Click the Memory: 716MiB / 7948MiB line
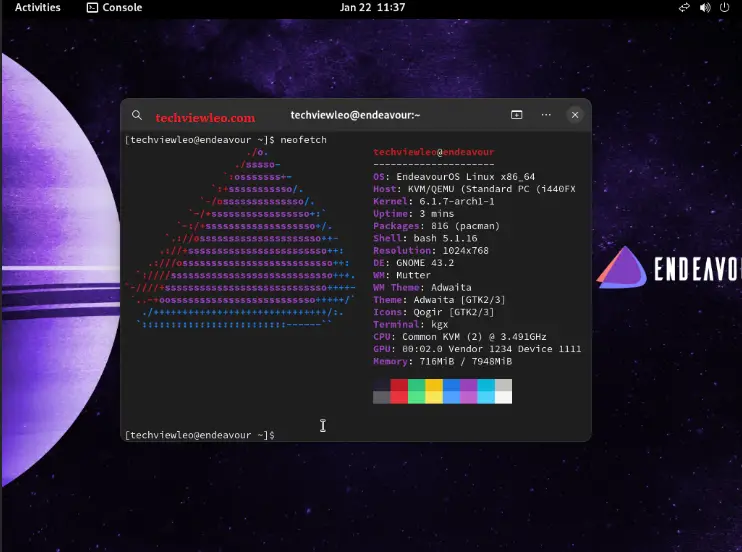Viewport: 742px width, 552px height. click(442, 361)
